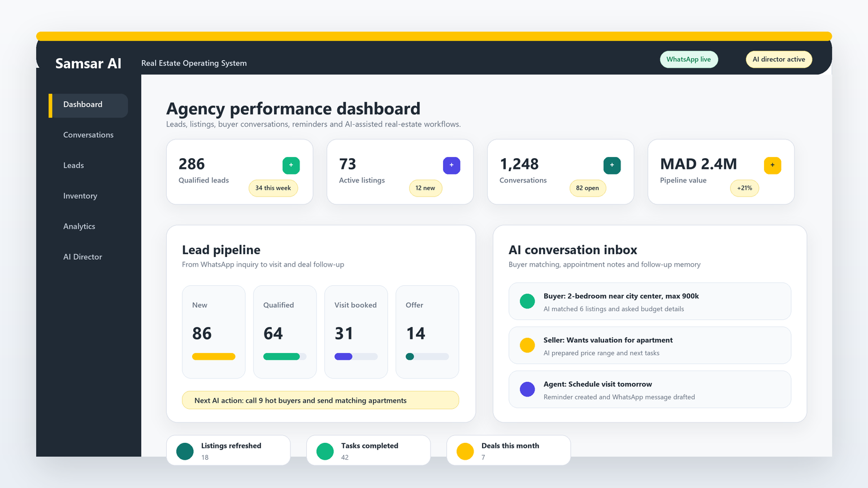868x488 pixels.
Task: Click AI prepared price range subtext
Action: (x=601, y=353)
